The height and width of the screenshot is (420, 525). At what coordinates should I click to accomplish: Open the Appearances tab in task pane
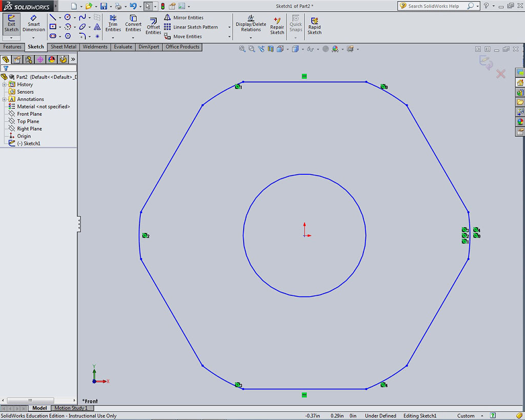[x=520, y=122]
